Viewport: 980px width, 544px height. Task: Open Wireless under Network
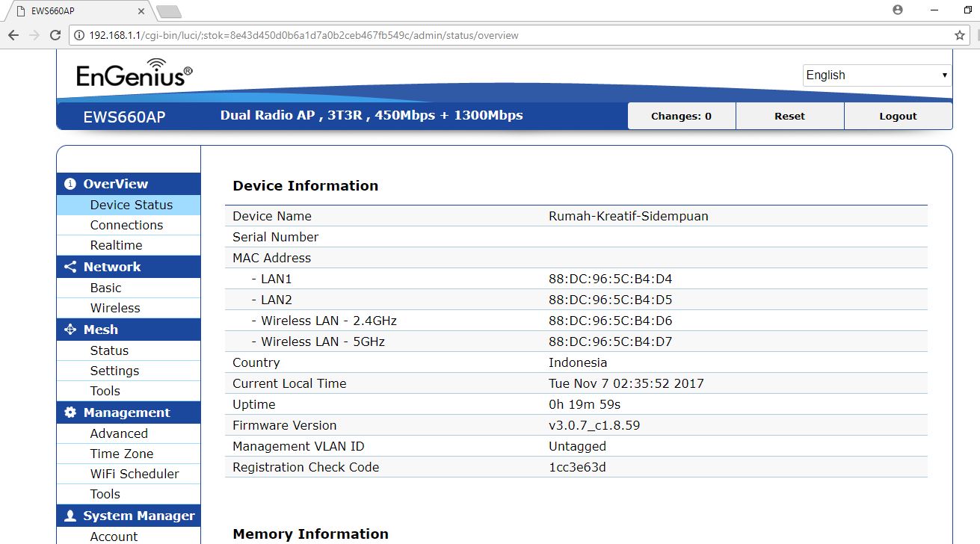coord(129,308)
